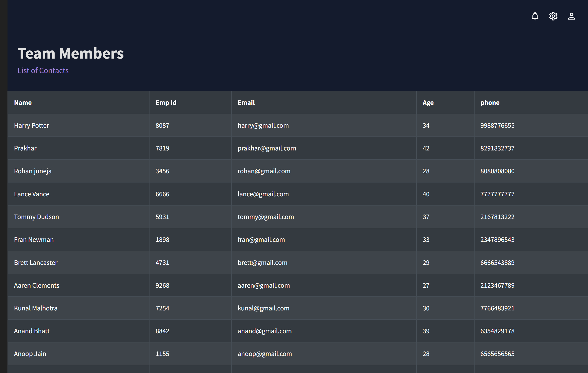Select Rohan juneja's phone number 8080808080
Viewport: 588px width, 373px height.
pos(497,171)
